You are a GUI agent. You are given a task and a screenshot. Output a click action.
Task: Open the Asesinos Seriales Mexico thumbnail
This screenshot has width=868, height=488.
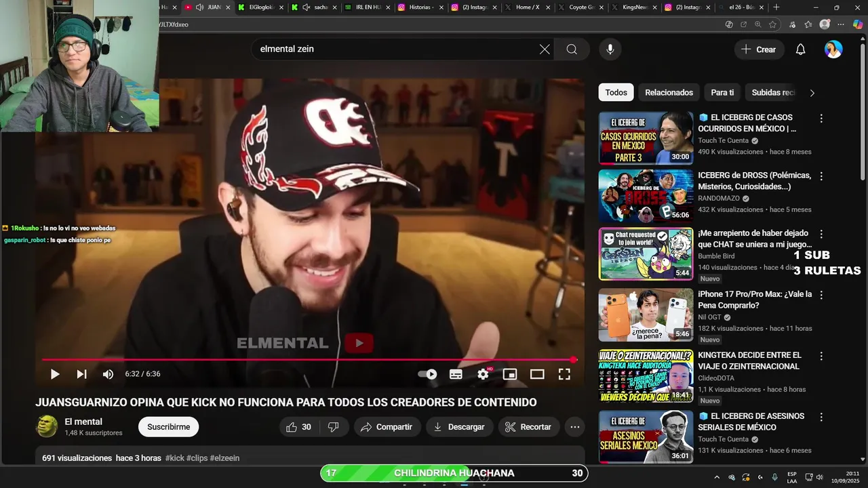coord(646,437)
